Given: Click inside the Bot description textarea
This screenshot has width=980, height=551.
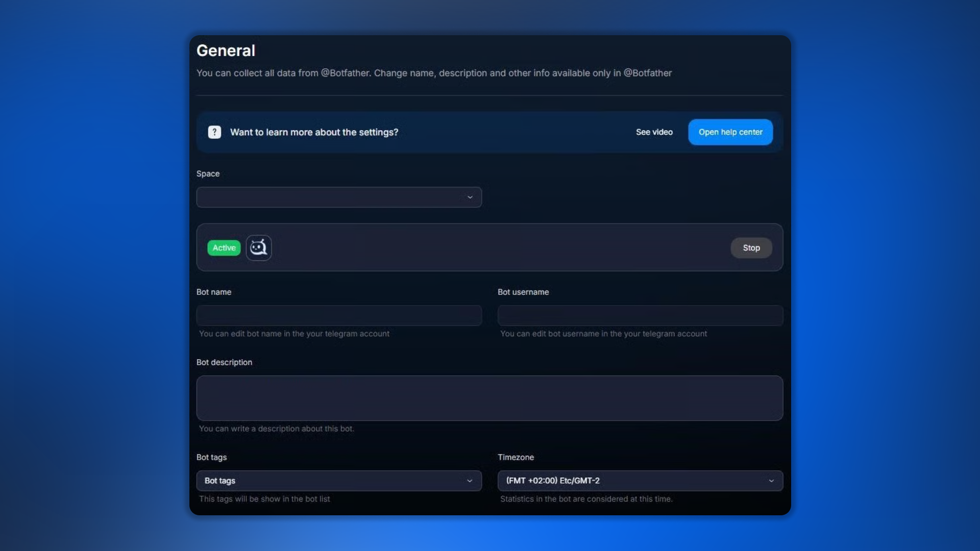Looking at the screenshot, I should click(489, 398).
